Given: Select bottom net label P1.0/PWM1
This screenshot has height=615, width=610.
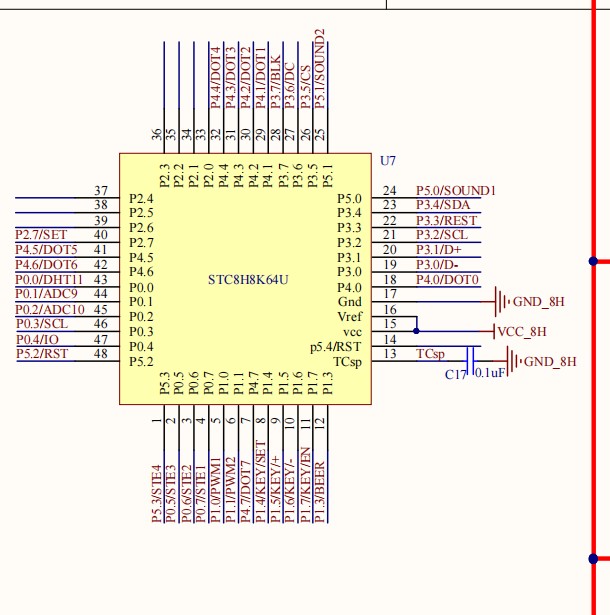Looking at the screenshot, I should [216, 490].
